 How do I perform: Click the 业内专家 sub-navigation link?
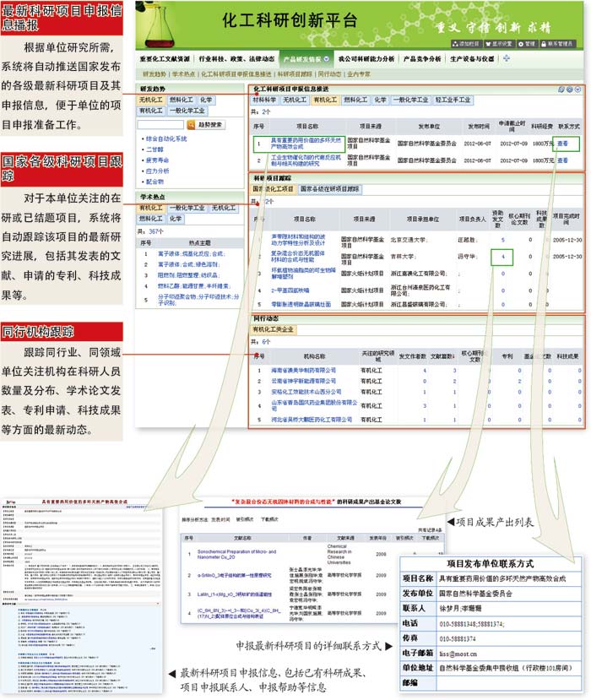(359, 73)
